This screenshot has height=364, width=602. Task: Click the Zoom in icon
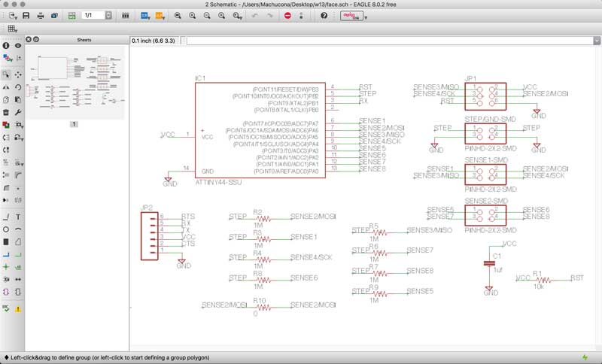coord(193,16)
